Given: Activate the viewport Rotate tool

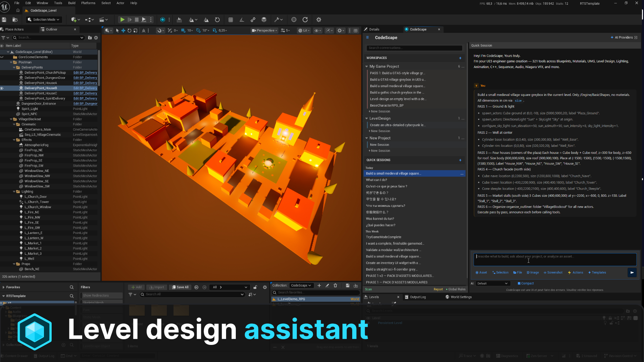Looking at the screenshot, I should point(129,31).
